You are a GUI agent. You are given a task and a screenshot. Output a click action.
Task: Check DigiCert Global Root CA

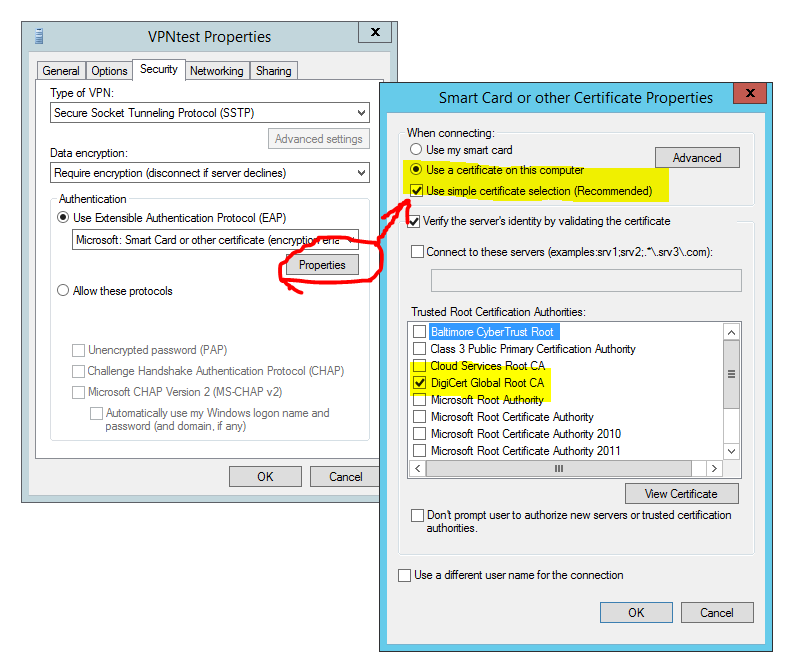pyautogui.click(x=420, y=383)
